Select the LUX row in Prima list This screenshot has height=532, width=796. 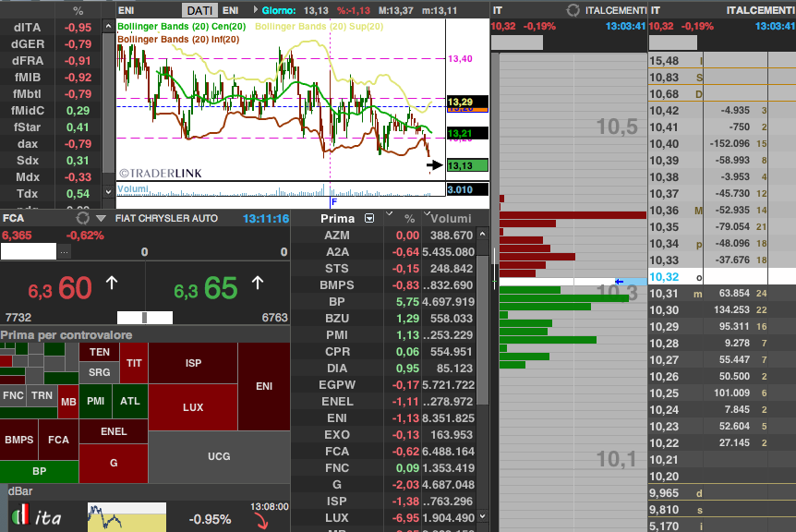pos(384,518)
